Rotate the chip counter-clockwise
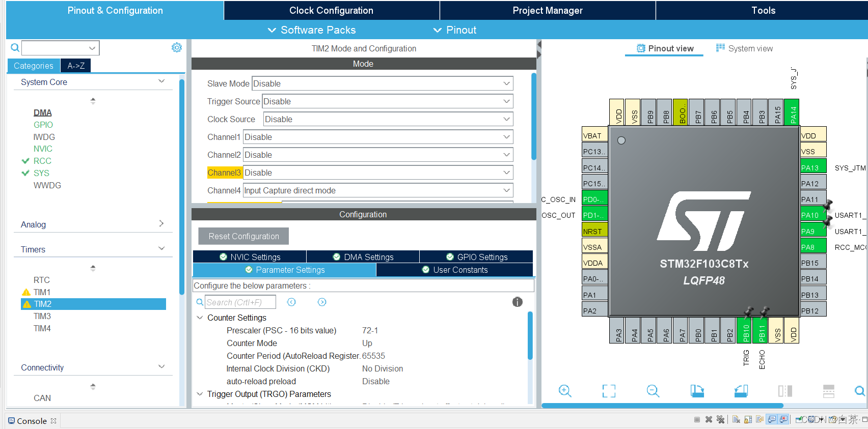The width and height of the screenshot is (868, 429). 741,391
